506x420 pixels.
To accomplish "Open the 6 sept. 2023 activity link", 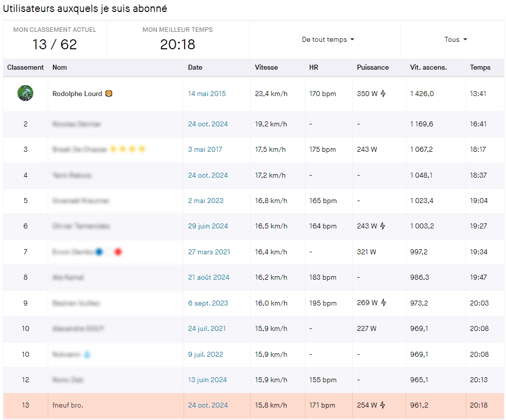I will tap(208, 303).
